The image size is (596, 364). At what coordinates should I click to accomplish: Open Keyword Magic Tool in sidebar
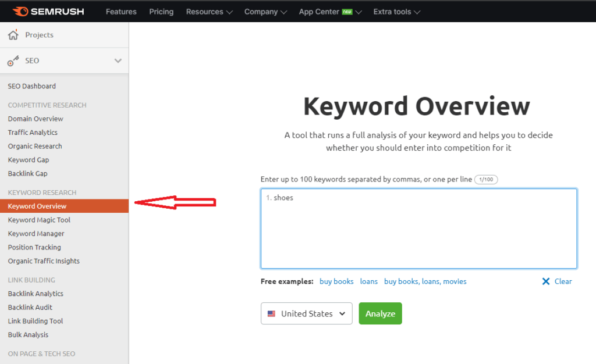(39, 220)
